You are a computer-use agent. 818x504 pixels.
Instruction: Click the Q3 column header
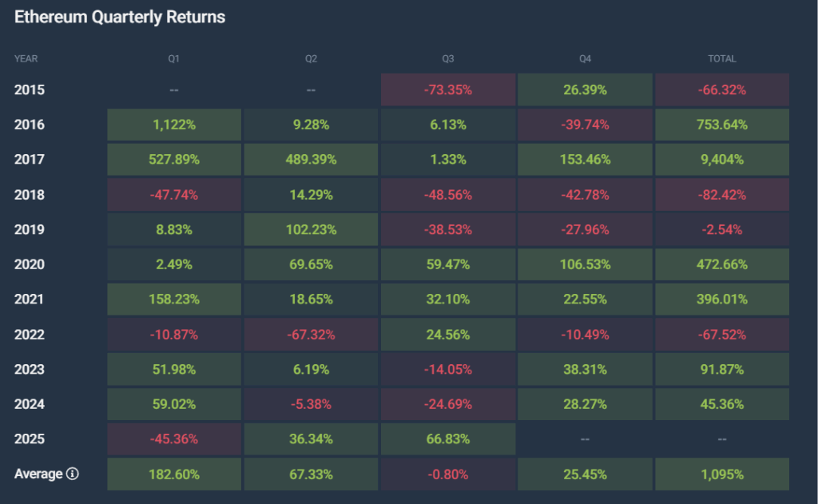[448, 58]
